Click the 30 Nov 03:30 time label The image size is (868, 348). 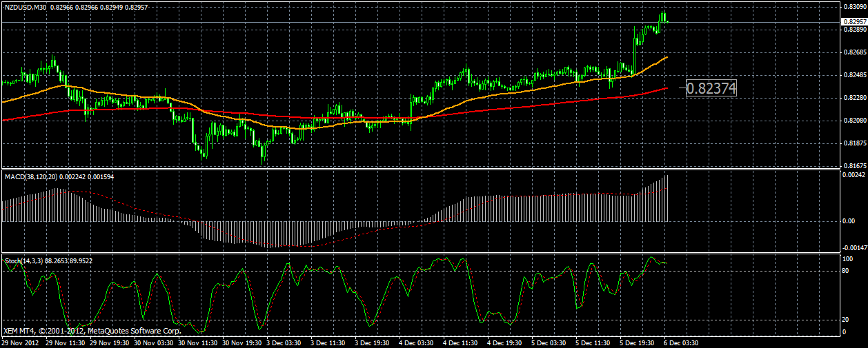coord(155,342)
